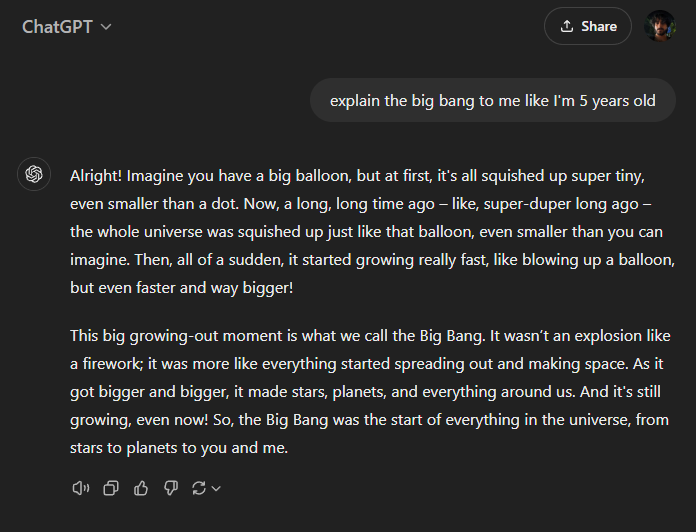
Task: Play the response with Read Aloud speaker icon
Action: [81, 488]
